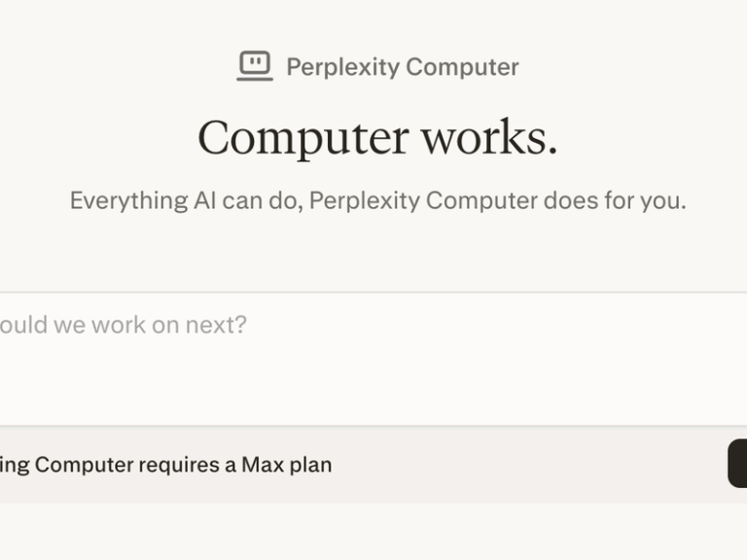This screenshot has height=560, width=747.
Task: Click the word 'Computer' in the headline
Action: pos(302,137)
